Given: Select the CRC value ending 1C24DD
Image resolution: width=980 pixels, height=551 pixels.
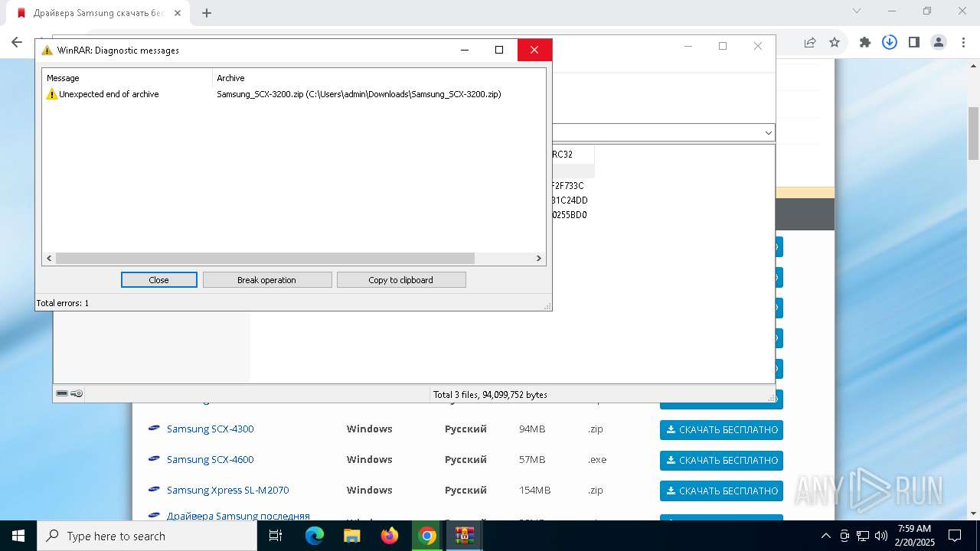Looking at the screenshot, I should pyautogui.click(x=569, y=201).
